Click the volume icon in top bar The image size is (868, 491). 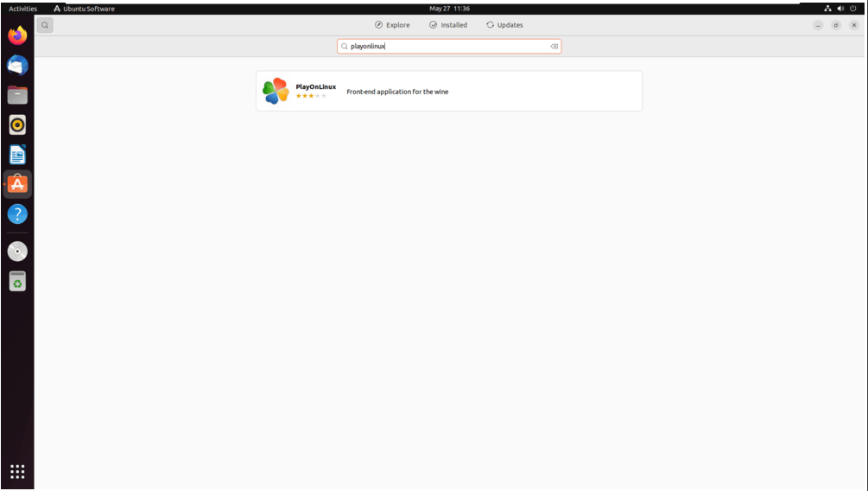click(840, 9)
